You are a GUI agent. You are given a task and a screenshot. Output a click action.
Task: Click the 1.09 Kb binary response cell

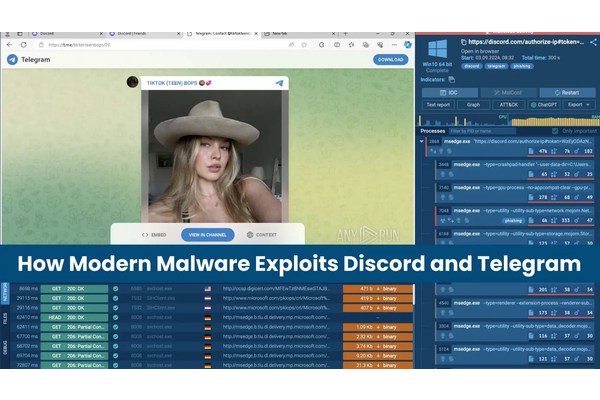tap(378, 327)
